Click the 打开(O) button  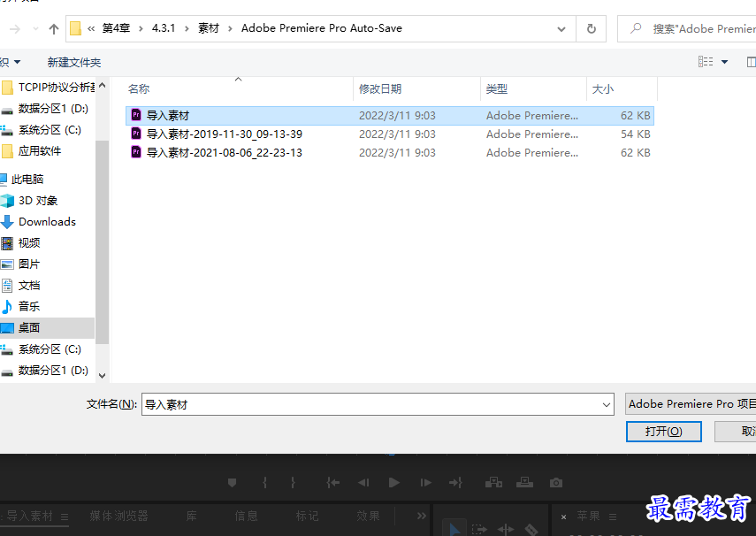[x=663, y=432]
